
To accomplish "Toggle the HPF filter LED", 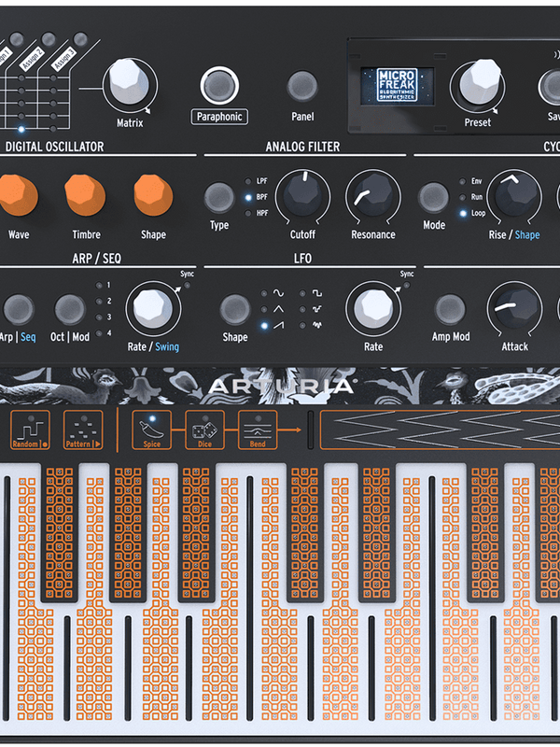I will (x=247, y=214).
